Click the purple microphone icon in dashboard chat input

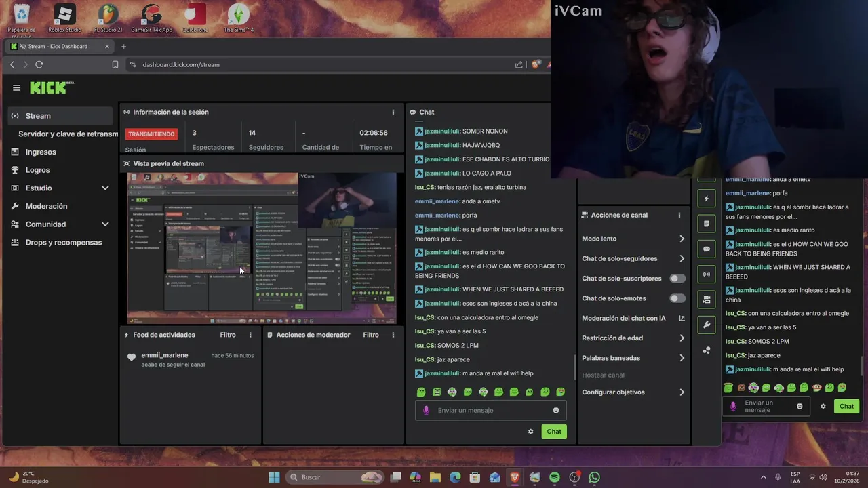pyautogui.click(x=427, y=410)
